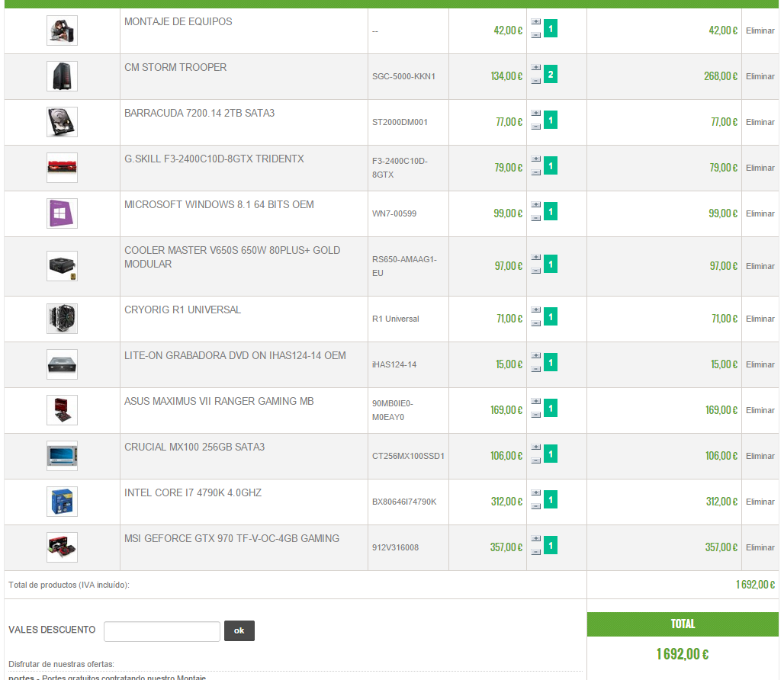Image resolution: width=784 pixels, height=680 pixels.
Task: Remove Cryorig R1 Universal with Eliminar
Action: 760,319
